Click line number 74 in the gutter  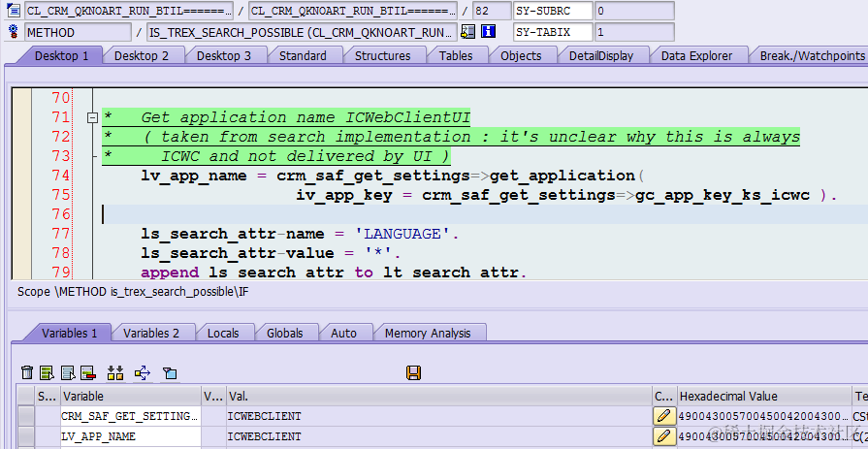point(61,175)
